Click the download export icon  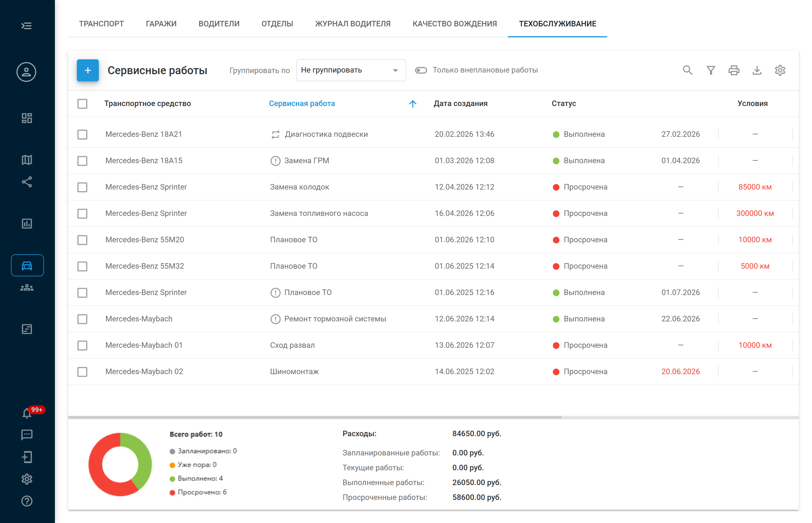tap(757, 70)
